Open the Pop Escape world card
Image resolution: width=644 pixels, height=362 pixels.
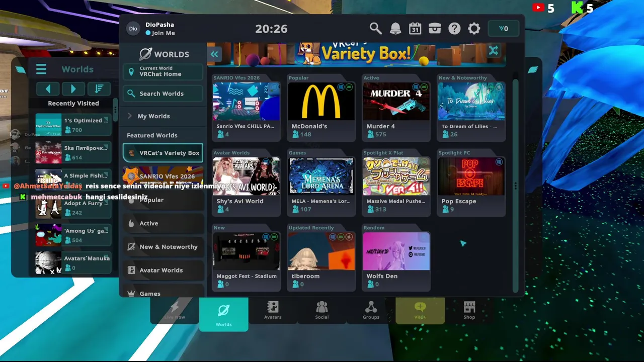pyautogui.click(x=471, y=186)
